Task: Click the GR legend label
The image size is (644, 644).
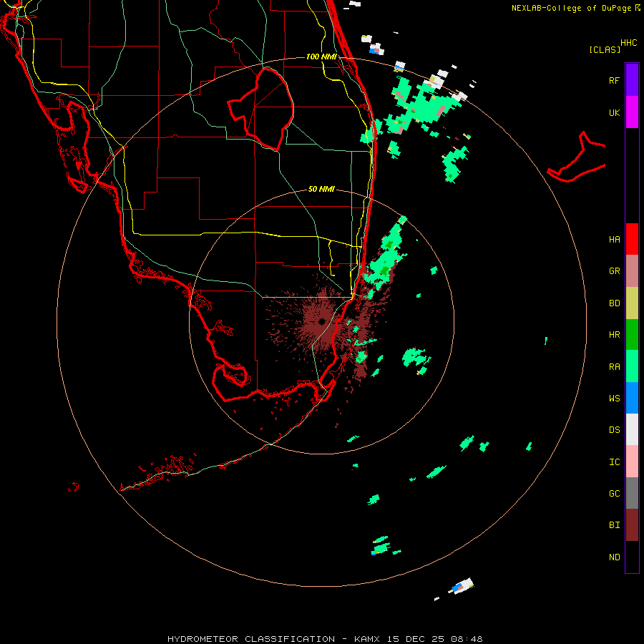Action: (614, 270)
